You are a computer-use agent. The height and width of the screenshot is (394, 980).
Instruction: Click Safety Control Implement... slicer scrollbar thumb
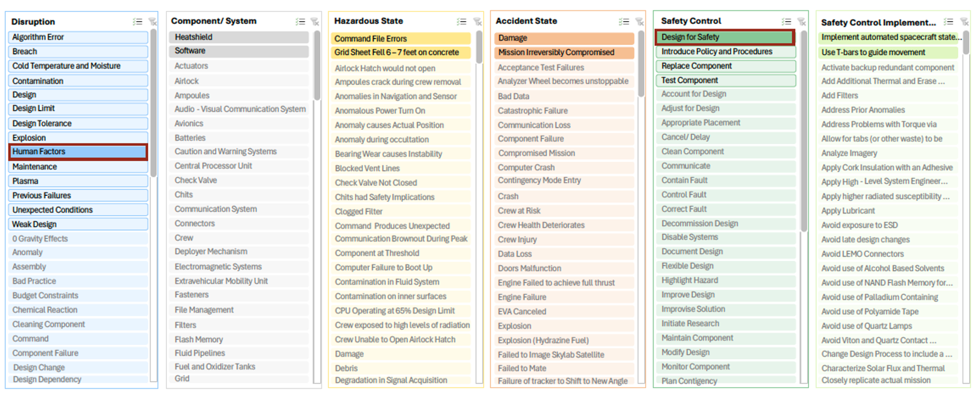click(x=966, y=43)
